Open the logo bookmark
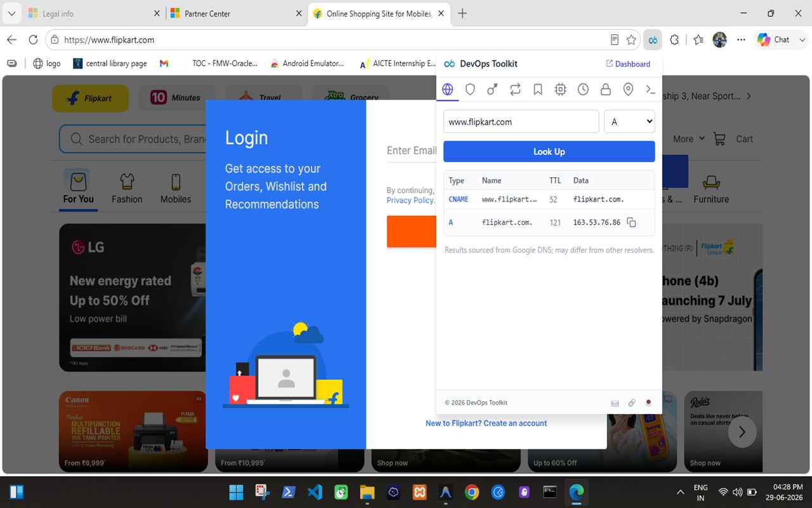This screenshot has height=508, width=812. point(47,63)
